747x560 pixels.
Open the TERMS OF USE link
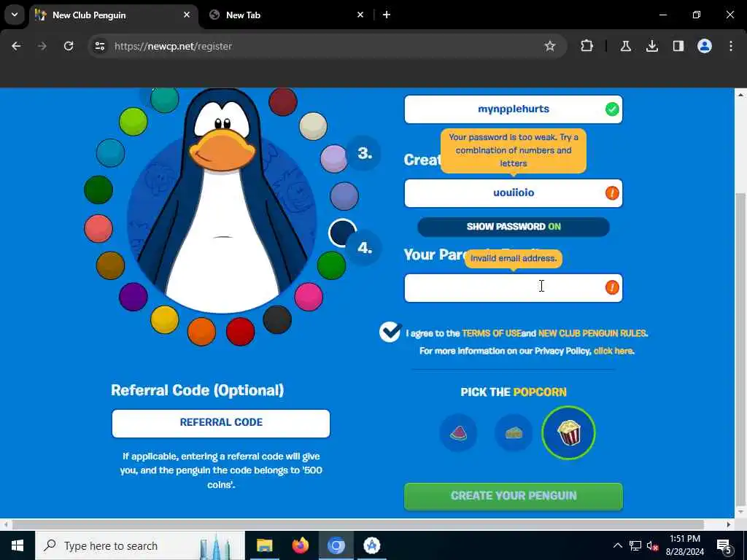491,333
